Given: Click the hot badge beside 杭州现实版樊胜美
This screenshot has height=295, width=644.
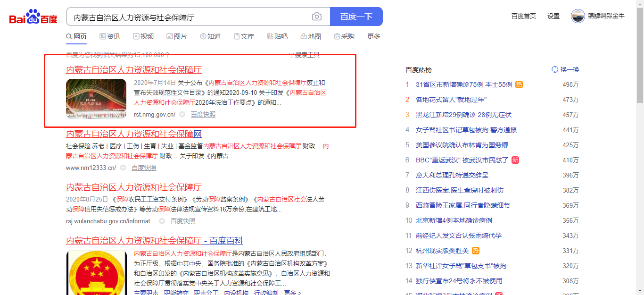Looking at the screenshot, I should [x=476, y=251].
